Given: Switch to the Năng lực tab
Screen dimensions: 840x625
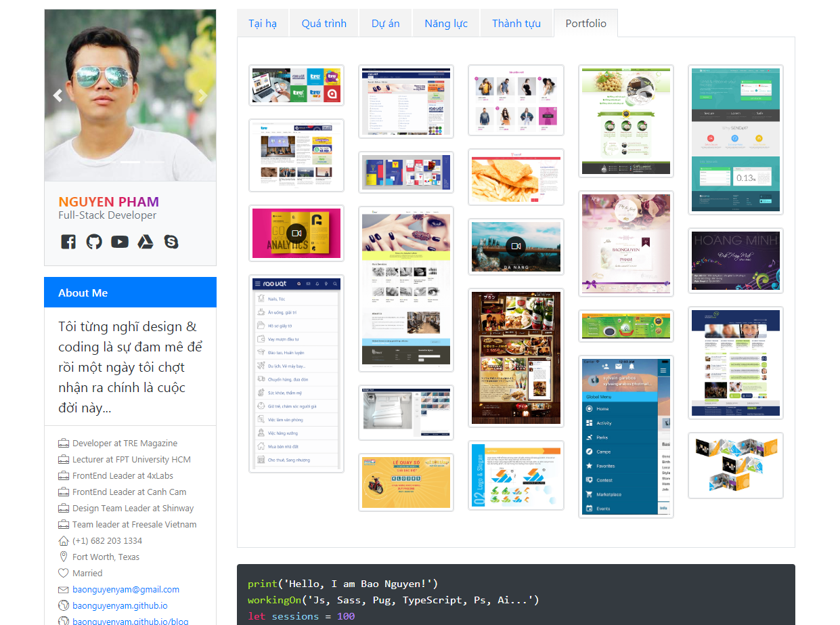Looking at the screenshot, I should pyautogui.click(x=446, y=24).
